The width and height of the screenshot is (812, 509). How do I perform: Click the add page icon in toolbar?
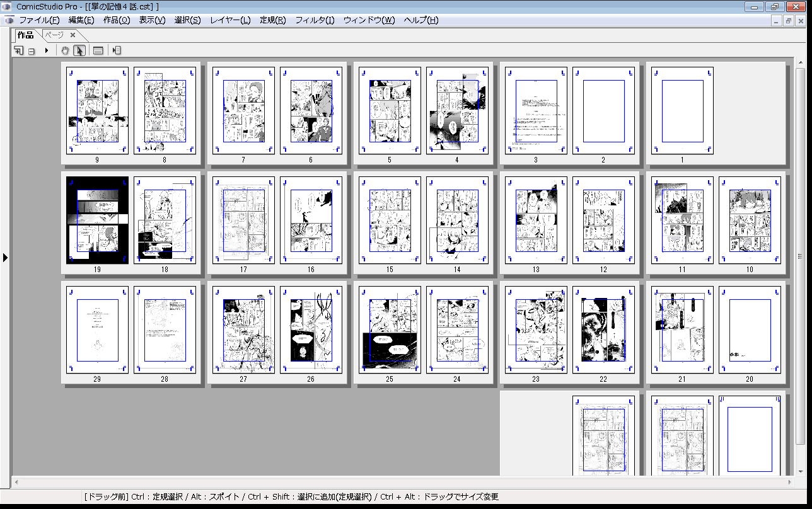tap(19, 50)
